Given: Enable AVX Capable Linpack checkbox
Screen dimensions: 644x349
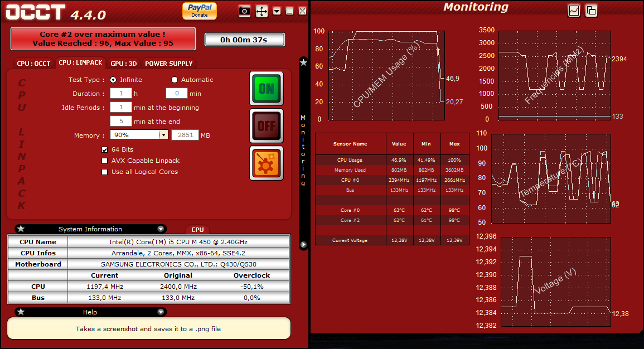Looking at the screenshot, I should tap(105, 161).
